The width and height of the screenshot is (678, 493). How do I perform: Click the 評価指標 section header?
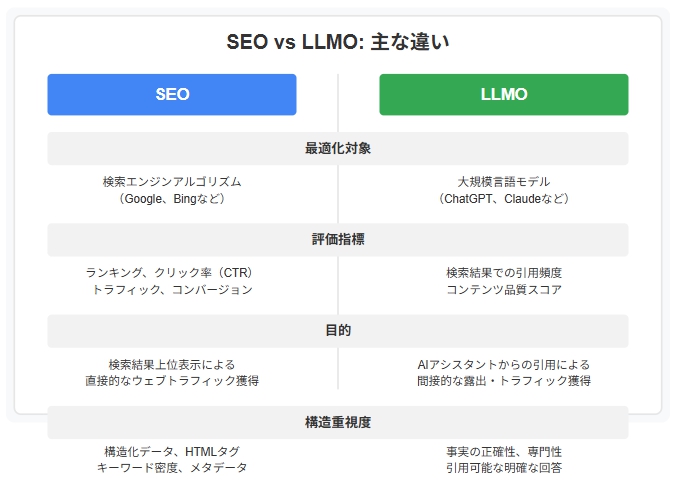[x=338, y=240]
